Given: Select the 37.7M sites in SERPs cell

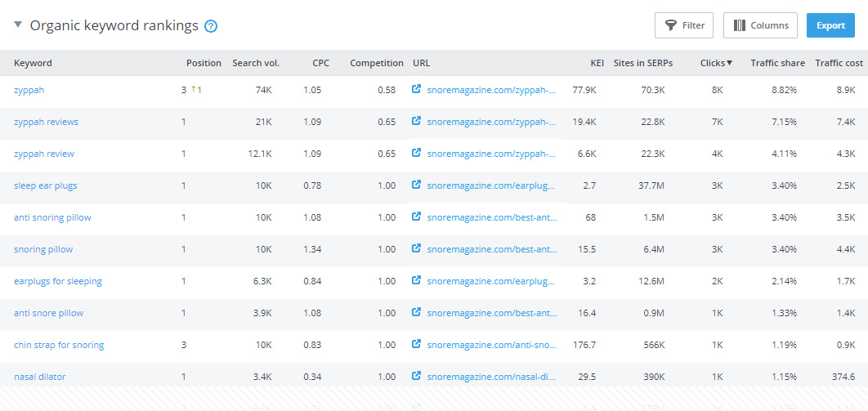Looking at the screenshot, I should tap(651, 185).
